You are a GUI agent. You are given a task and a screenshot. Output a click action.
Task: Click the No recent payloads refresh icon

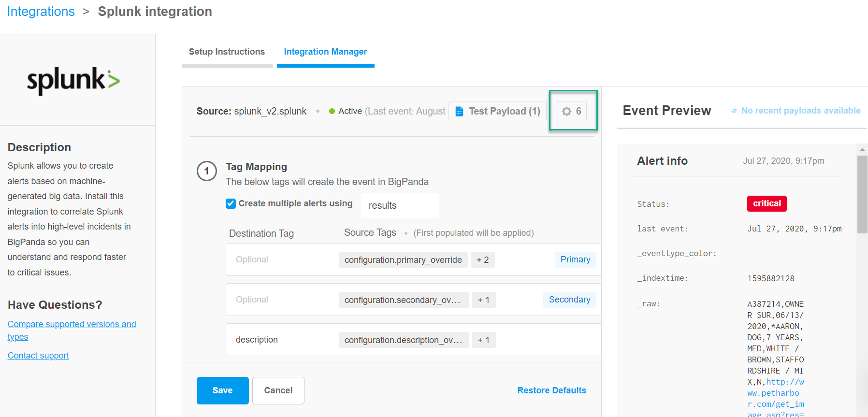(734, 111)
